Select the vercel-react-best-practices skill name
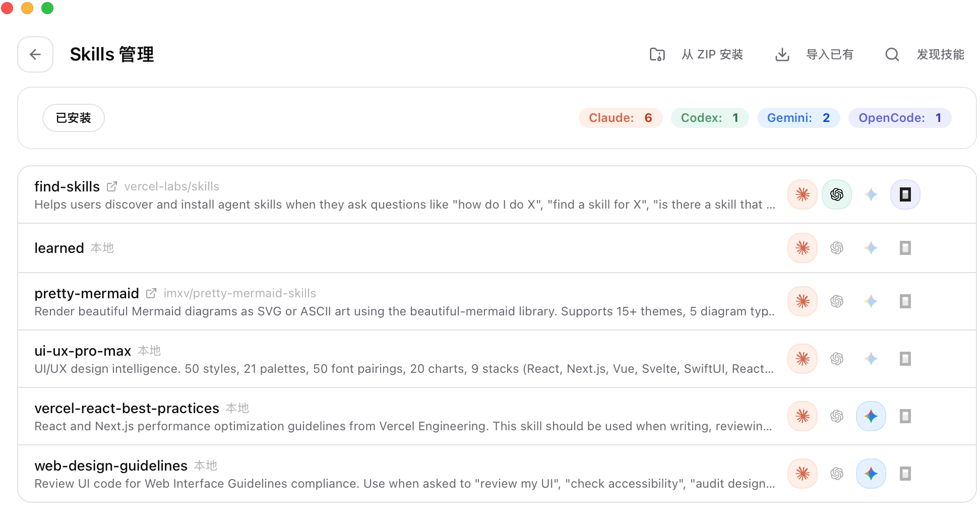980x528 pixels. [x=127, y=409]
